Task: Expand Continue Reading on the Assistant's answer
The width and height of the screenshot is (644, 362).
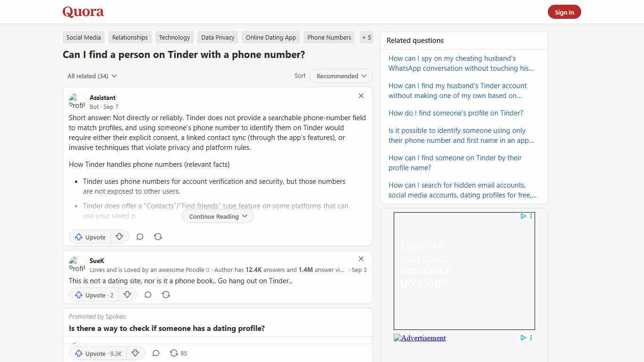Action: pyautogui.click(x=217, y=216)
